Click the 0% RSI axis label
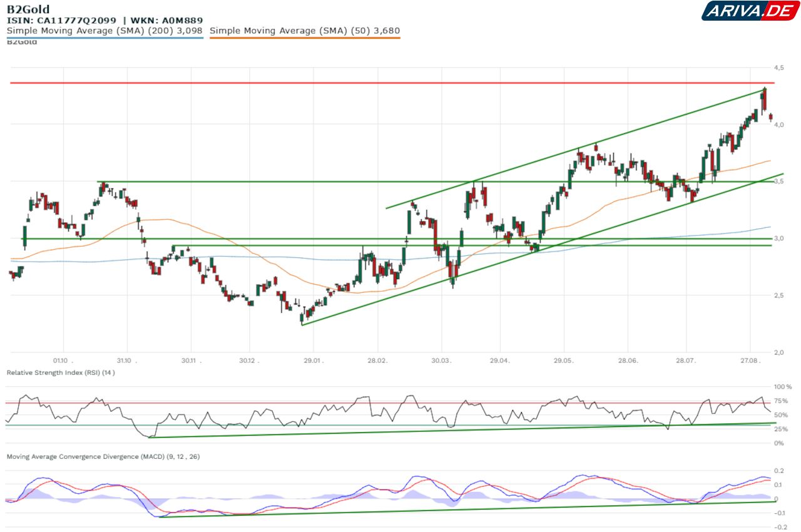 point(778,443)
